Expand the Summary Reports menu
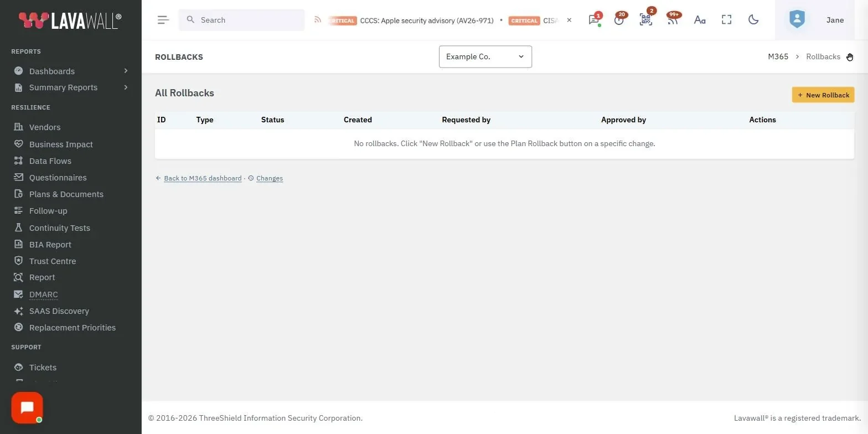This screenshot has width=868, height=434. click(x=71, y=87)
